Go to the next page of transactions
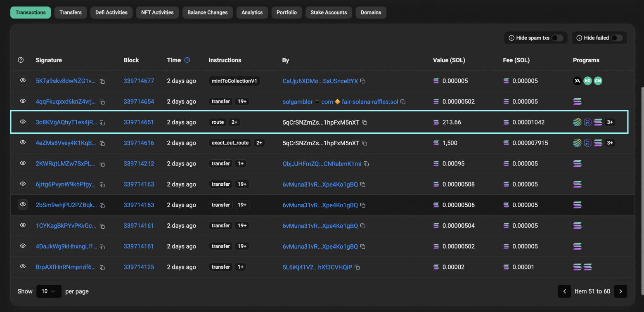This screenshot has height=312, width=644. click(620, 291)
